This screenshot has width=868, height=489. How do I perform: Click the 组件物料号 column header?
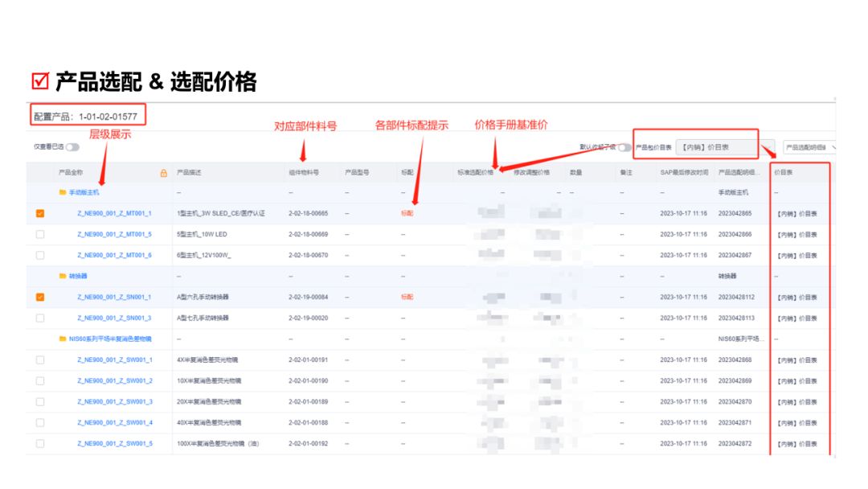coord(304,173)
